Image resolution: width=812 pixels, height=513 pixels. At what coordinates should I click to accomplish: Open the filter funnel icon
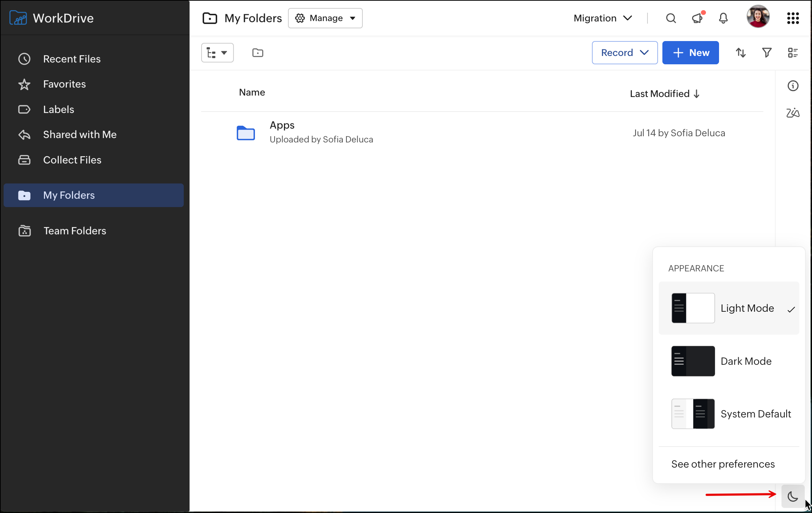point(767,53)
